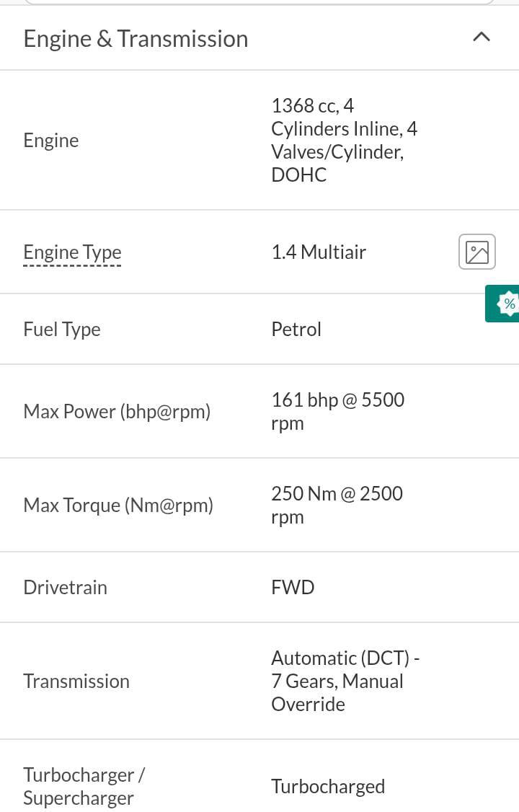Click the Petrol fuel value
Image resolution: width=519 pixels, height=812 pixels.
click(x=296, y=330)
